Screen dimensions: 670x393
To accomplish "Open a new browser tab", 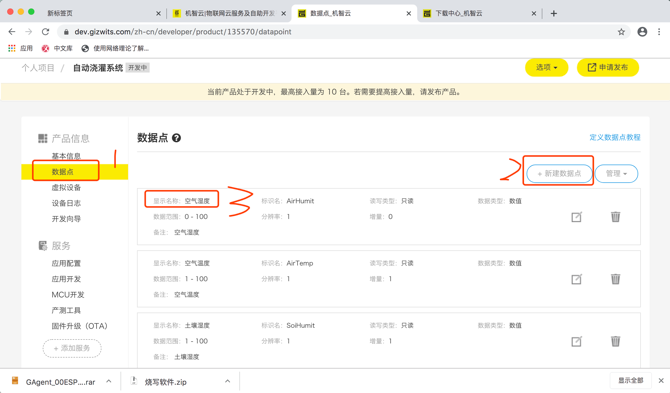I will point(554,13).
